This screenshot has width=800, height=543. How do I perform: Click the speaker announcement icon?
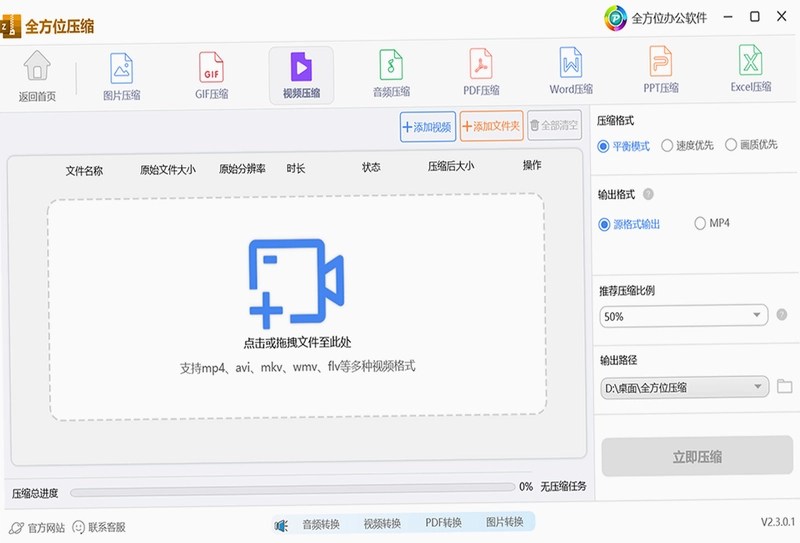point(281,525)
